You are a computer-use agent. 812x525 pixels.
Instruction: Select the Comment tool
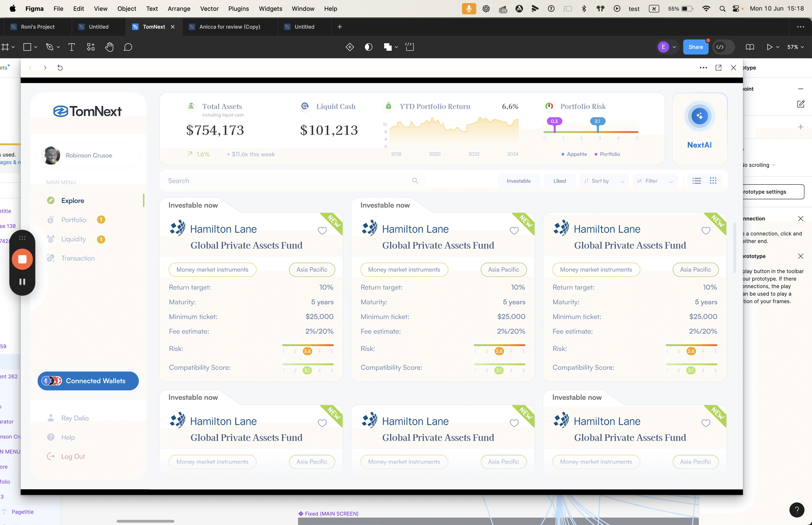pyautogui.click(x=128, y=47)
